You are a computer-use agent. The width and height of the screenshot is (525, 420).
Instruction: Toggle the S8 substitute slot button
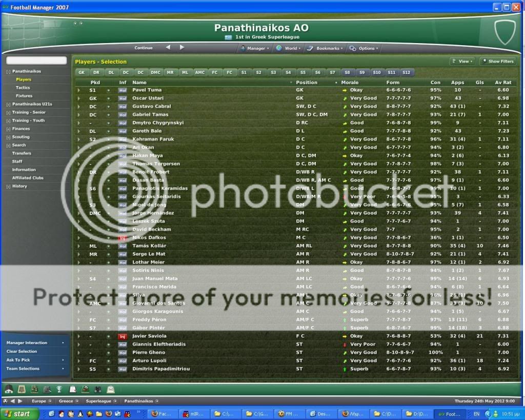coord(347,73)
